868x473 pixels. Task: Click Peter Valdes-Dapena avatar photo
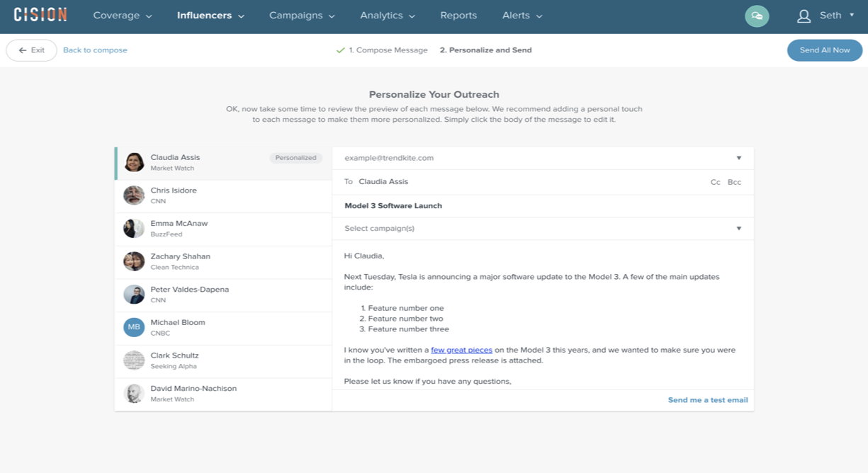[134, 294]
